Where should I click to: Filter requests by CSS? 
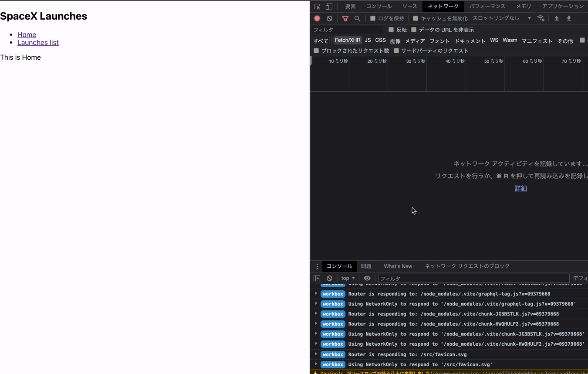click(380, 40)
